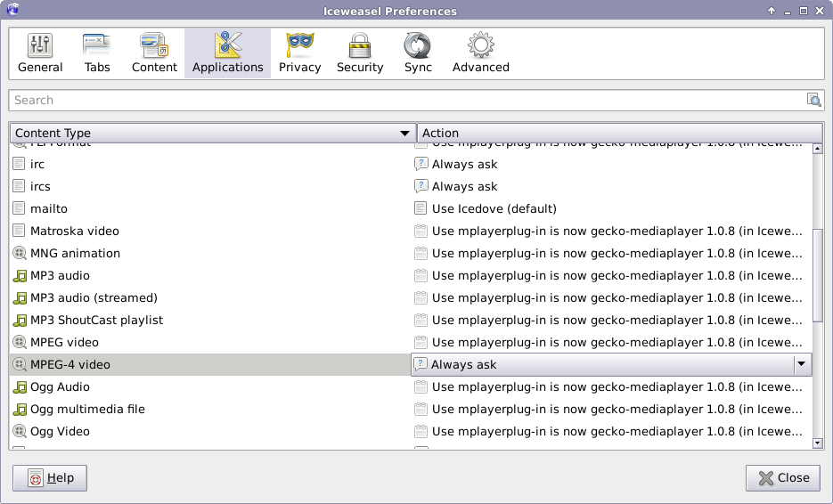This screenshot has height=504, width=833.
Task: Click the MP3 ShoutCast playlist music icon
Action: tap(20, 321)
